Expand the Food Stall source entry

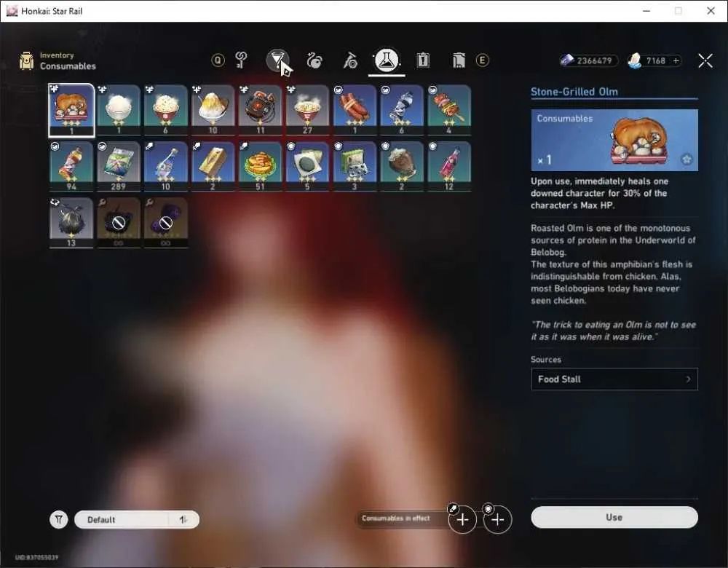tap(614, 379)
